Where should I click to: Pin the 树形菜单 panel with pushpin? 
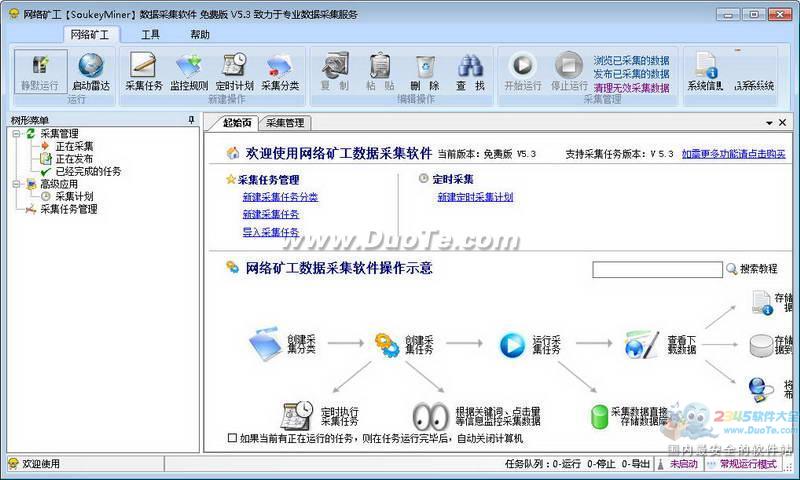[x=191, y=120]
